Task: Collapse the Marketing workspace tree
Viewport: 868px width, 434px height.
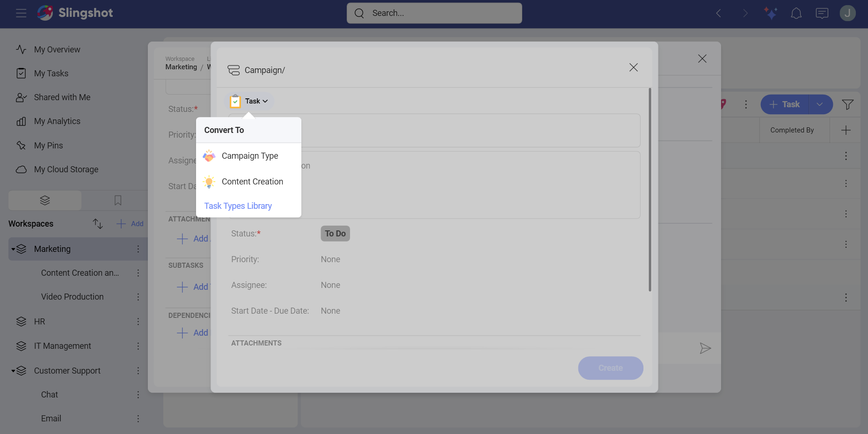Action: [x=13, y=249]
